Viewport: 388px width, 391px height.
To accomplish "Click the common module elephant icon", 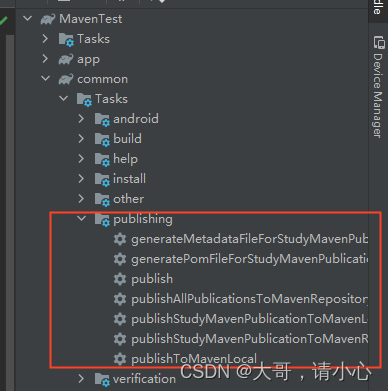I will pyautogui.click(x=66, y=79).
